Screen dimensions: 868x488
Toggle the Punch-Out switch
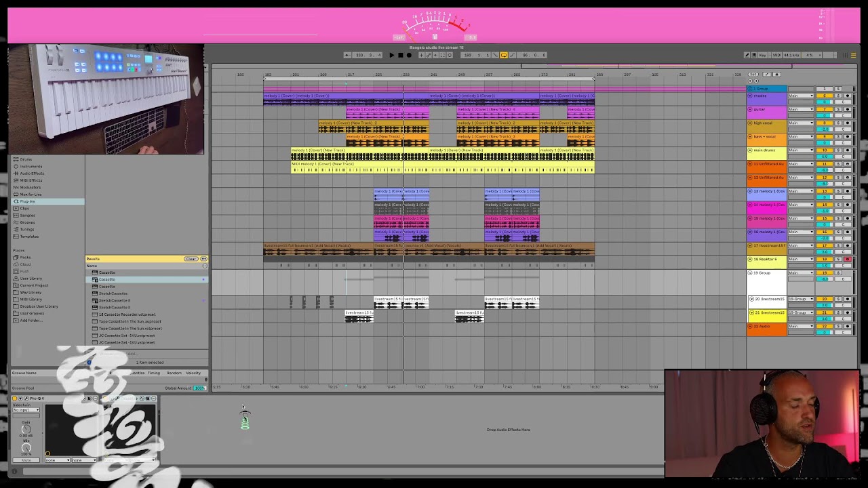pos(513,55)
